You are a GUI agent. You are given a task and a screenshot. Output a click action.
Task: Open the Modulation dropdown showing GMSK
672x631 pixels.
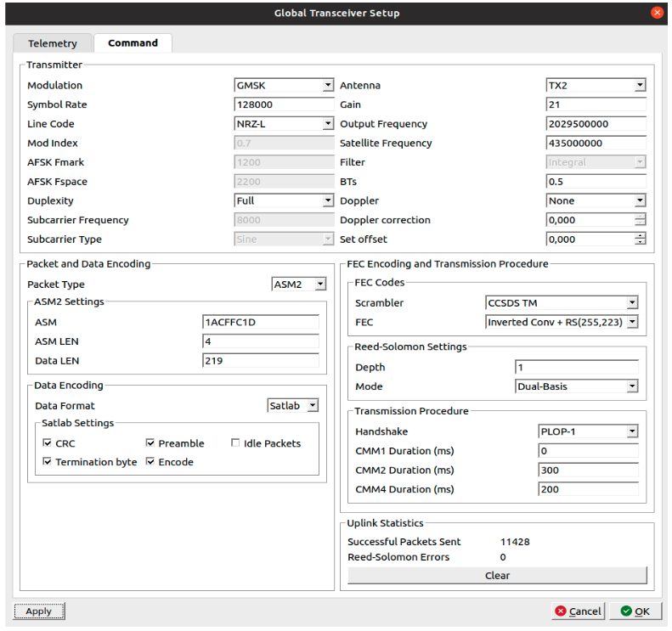pos(284,85)
